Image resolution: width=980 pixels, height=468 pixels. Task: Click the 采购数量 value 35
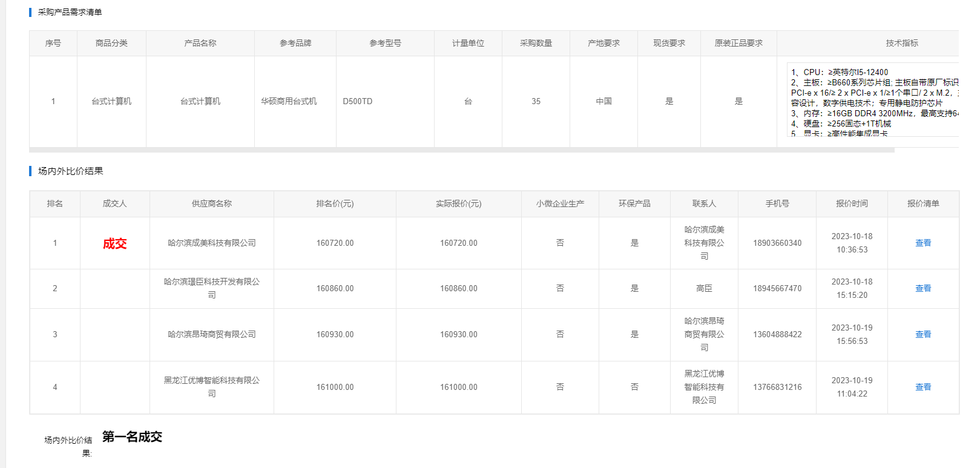pos(536,101)
